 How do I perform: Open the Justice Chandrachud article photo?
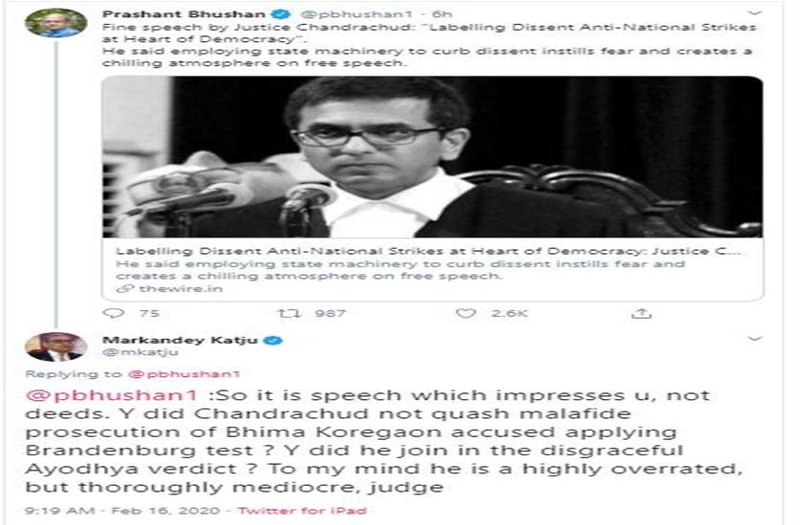[432, 157]
